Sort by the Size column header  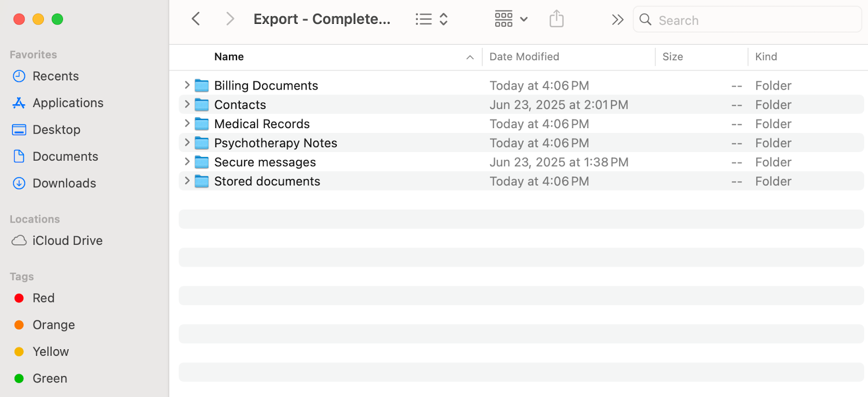pos(673,56)
